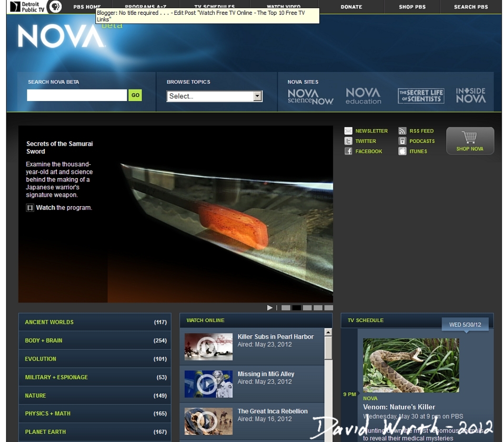The height and width of the screenshot is (442, 504).
Task: Play Missing in MiG Alley thumbnail
Action: tap(208, 384)
